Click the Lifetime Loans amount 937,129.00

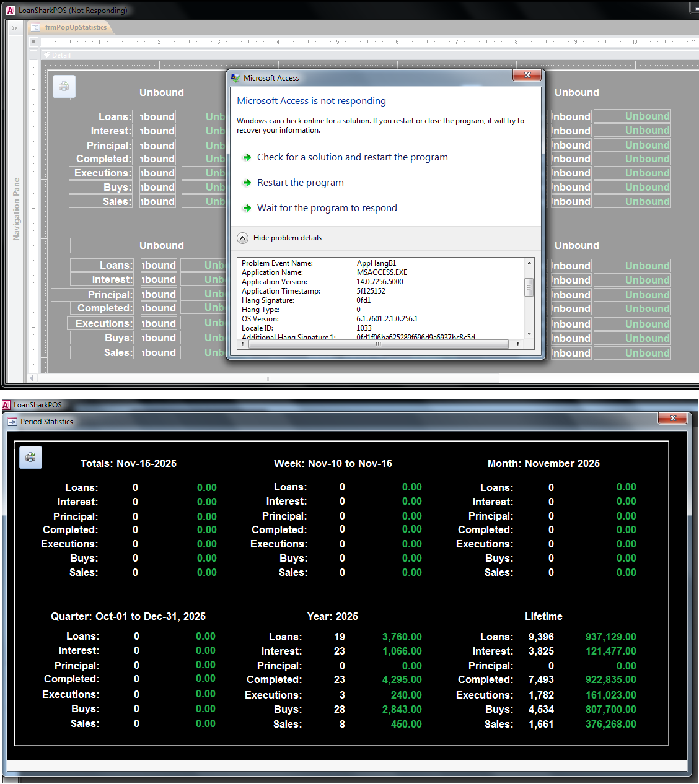610,637
